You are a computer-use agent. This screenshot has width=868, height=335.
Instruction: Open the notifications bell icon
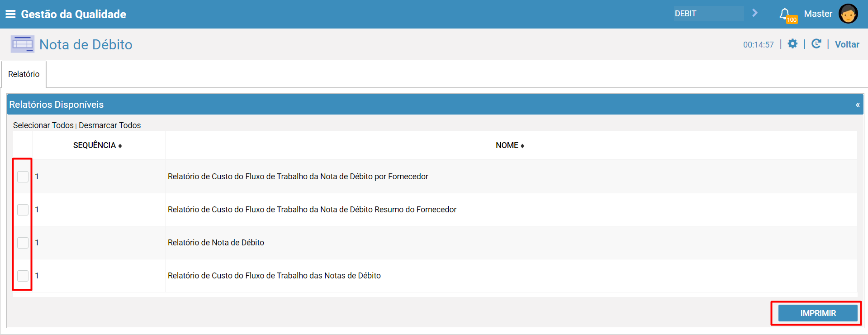point(785,14)
